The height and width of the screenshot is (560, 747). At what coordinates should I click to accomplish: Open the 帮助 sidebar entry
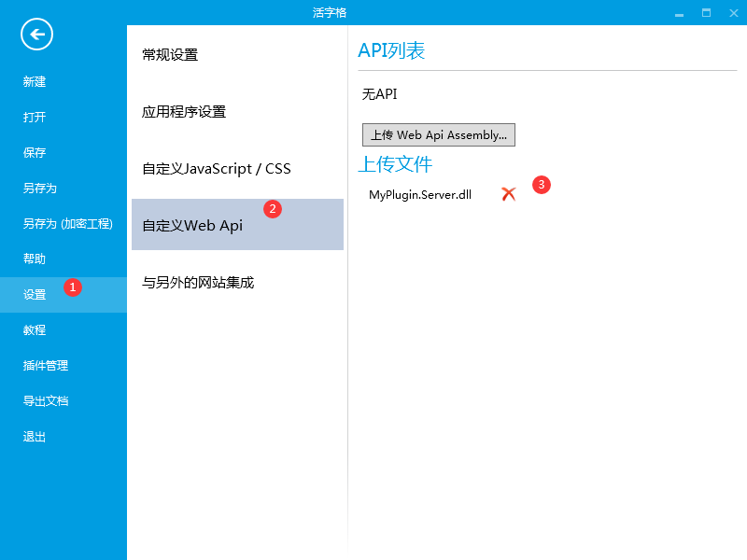35,259
